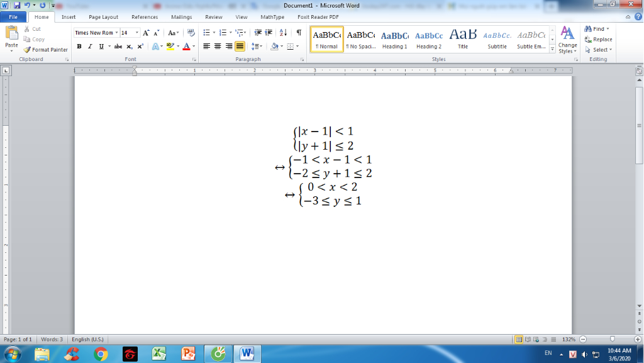Open the MathType tab

(x=272, y=17)
